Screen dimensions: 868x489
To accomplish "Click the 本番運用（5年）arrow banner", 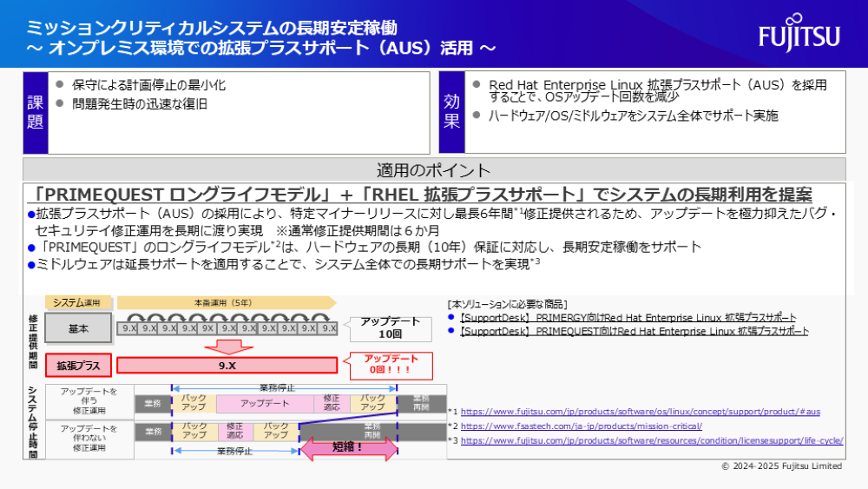I will (x=227, y=302).
